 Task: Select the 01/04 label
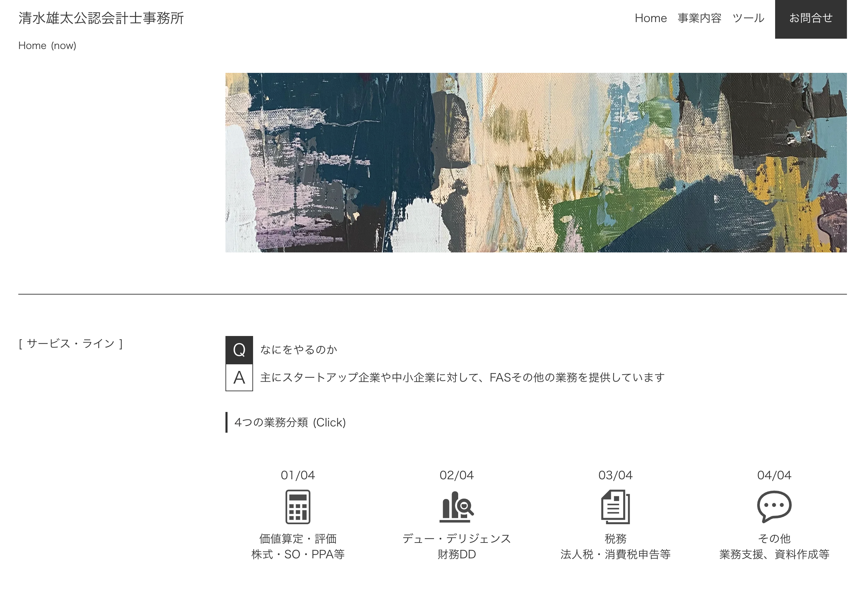tap(298, 475)
